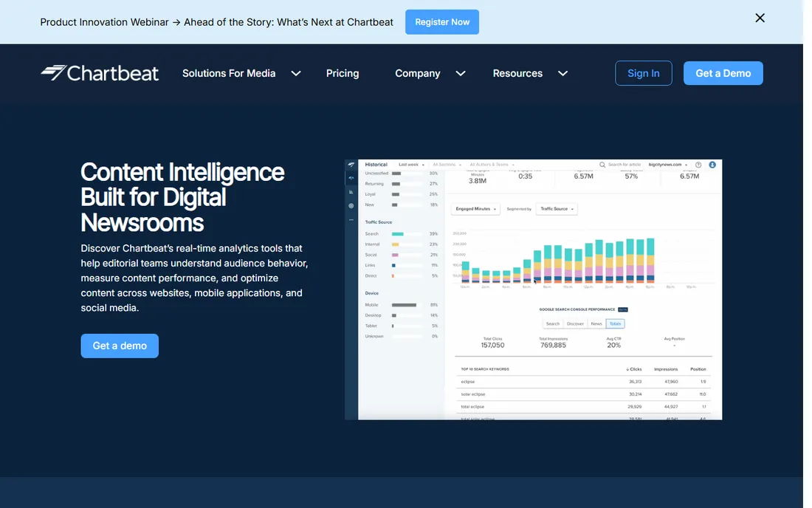Select the Search tab under Google Search Console

(x=553, y=323)
